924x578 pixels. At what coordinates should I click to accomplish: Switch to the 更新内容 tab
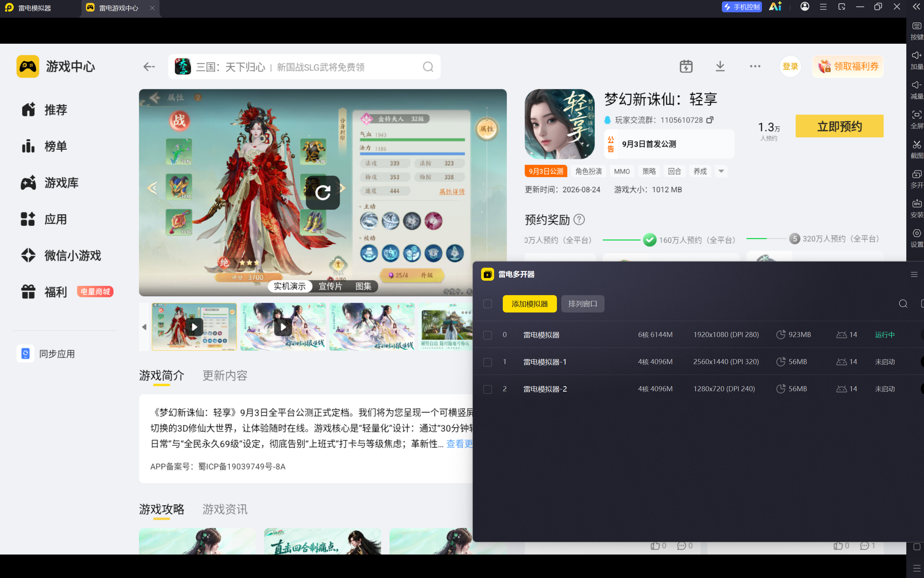click(x=225, y=375)
